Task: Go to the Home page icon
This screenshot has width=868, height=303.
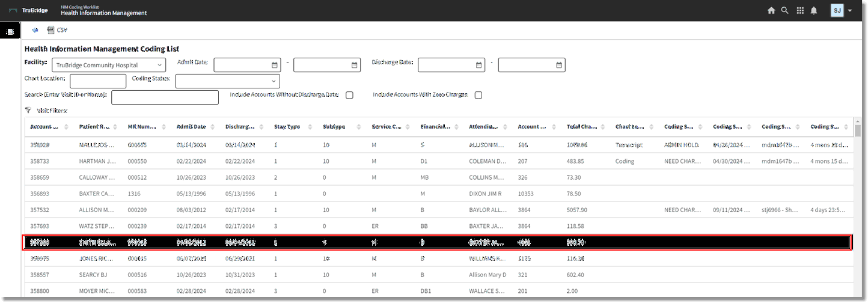Action: tap(771, 10)
